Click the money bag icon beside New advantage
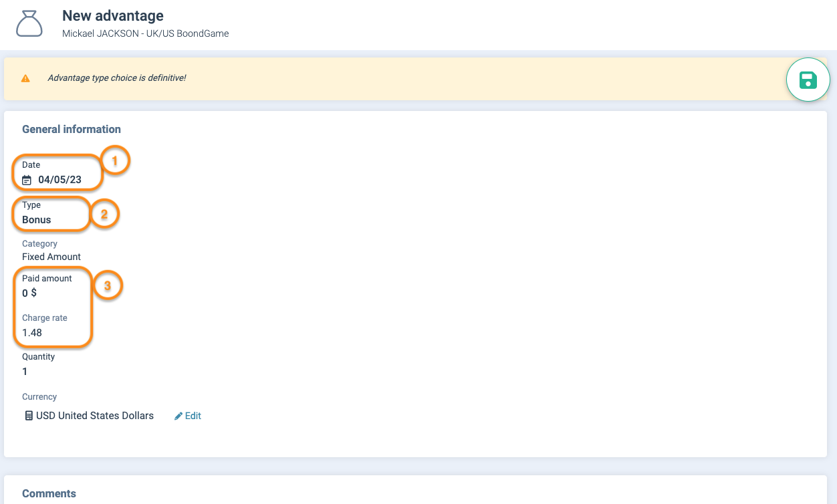 pyautogui.click(x=29, y=23)
